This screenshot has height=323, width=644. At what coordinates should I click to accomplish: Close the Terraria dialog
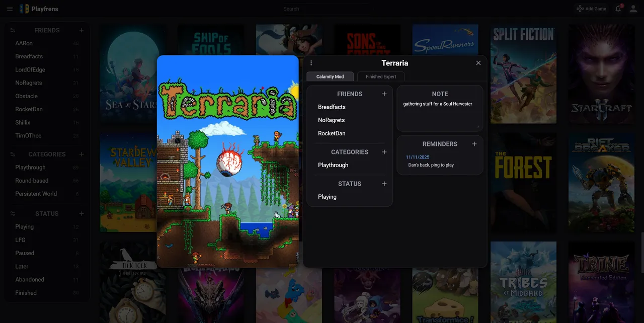(478, 63)
